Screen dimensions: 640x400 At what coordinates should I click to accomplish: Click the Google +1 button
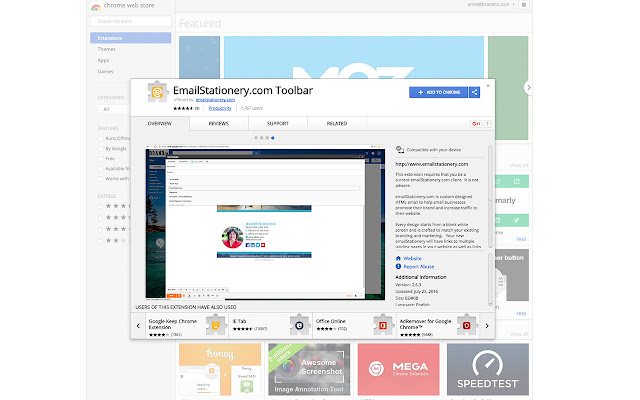pos(476,124)
